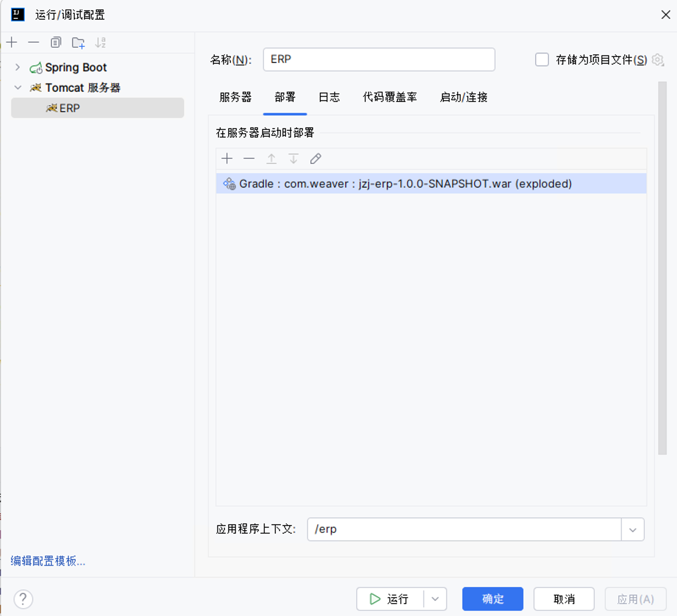Add a deployment artifact
This screenshot has height=616, width=677.
[x=227, y=159]
